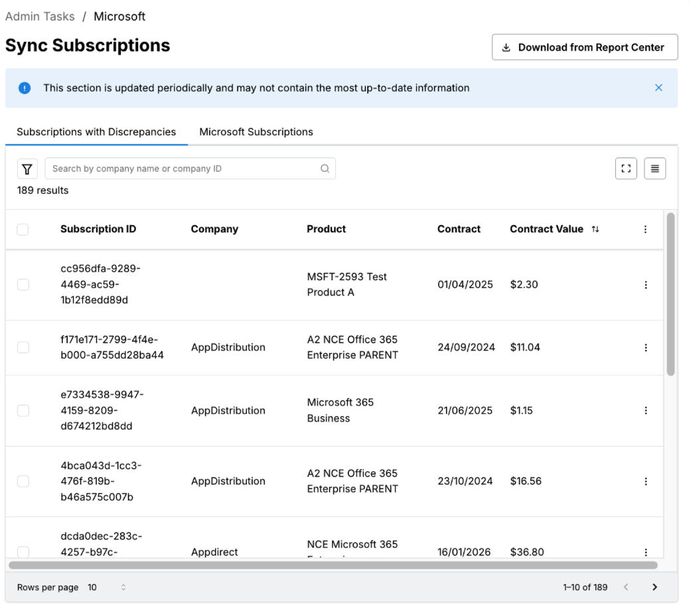Click contract value $1.15

coord(522,410)
